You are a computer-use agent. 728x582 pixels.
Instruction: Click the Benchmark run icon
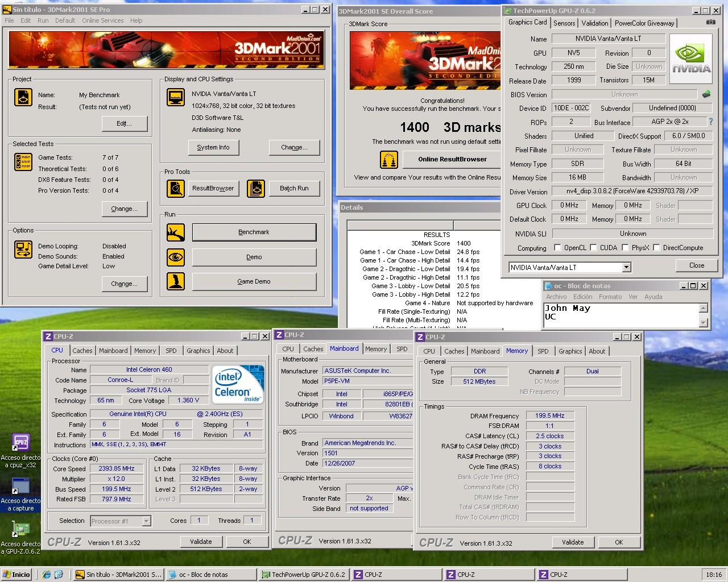click(x=176, y=232)
